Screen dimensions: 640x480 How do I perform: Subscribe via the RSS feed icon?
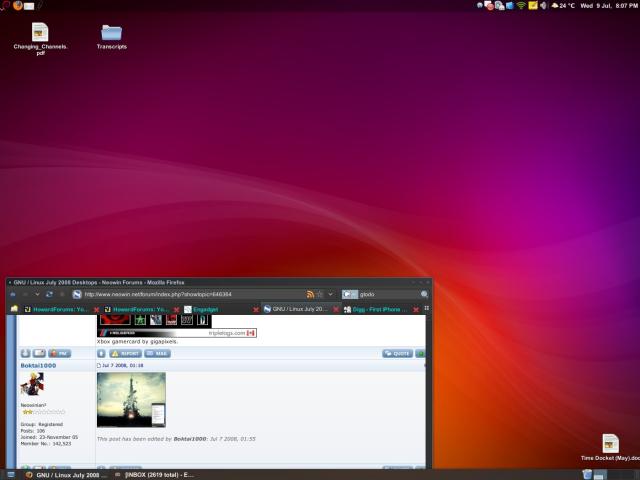tap(310, 294)
